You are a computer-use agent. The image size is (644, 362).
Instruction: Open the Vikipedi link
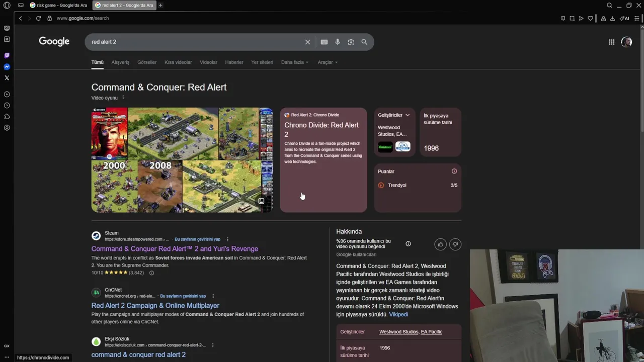coord(398,315)
